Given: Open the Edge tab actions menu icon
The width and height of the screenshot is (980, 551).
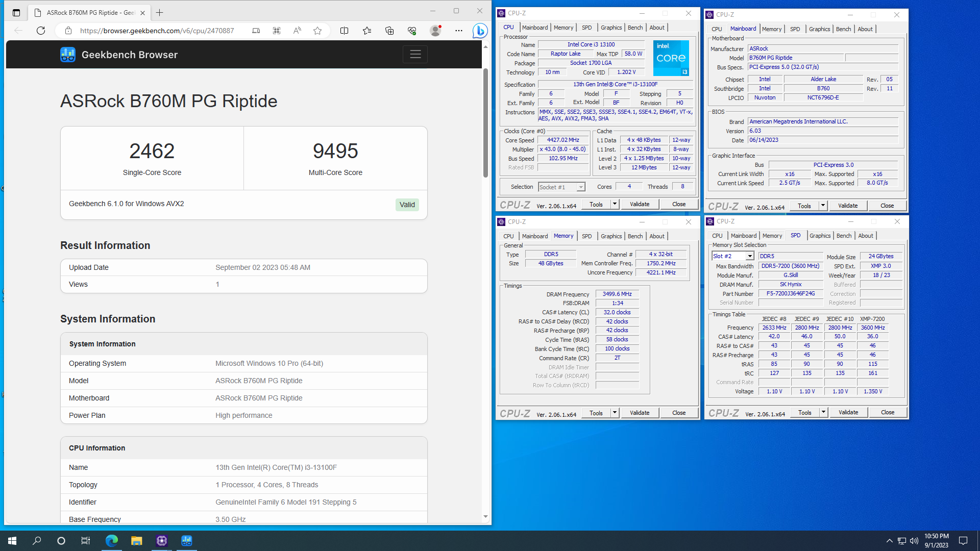Looking at the screenshot, I should coord(16,13).
